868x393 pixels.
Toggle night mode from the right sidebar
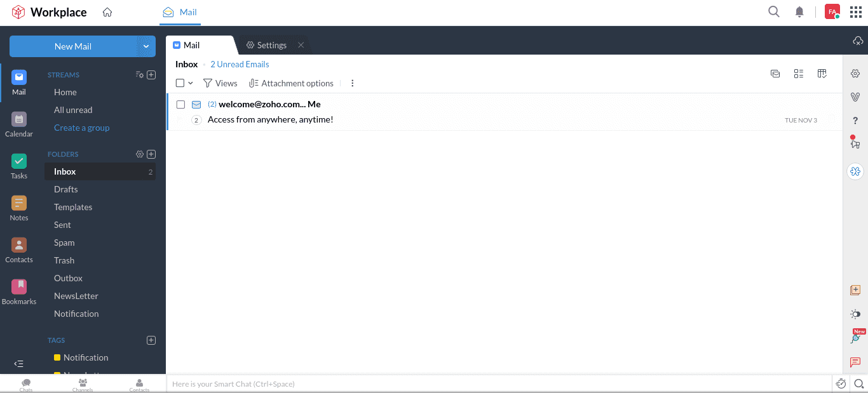[x=855, y=314]
